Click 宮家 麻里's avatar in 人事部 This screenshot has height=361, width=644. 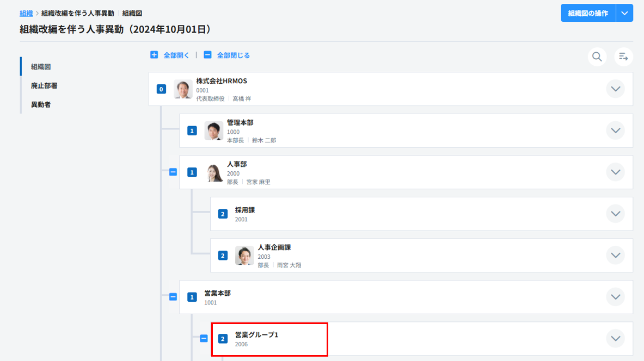pyautogui.click(x=214, y=172)
